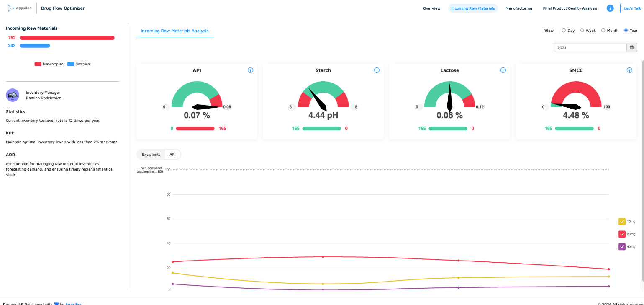This screenshot has height=305, width=644.
Task: Open the Starch card info icon
Action: pyautogui.click(x=377, y=70)
